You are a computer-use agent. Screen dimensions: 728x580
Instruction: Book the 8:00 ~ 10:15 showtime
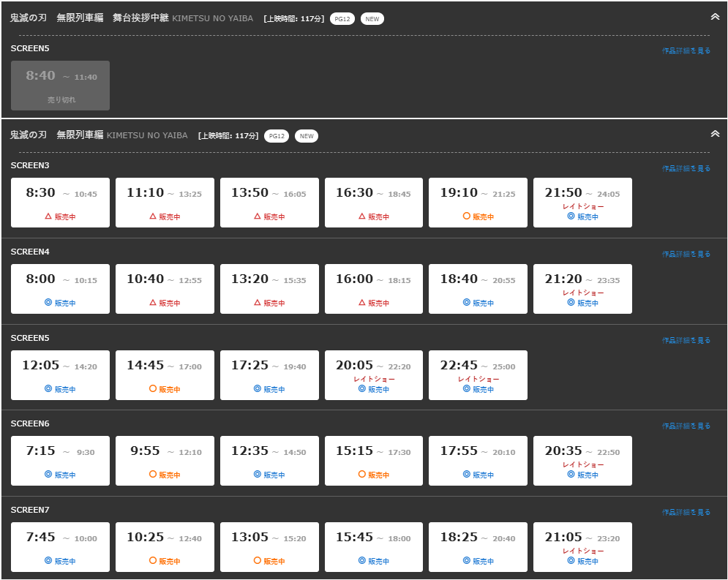pos(60,289)
